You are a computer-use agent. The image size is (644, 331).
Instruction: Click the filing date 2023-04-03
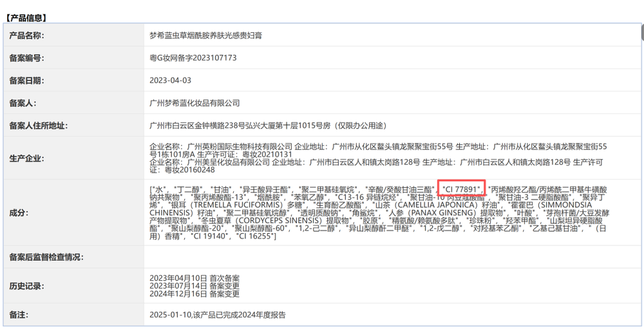tap(170, 80)
